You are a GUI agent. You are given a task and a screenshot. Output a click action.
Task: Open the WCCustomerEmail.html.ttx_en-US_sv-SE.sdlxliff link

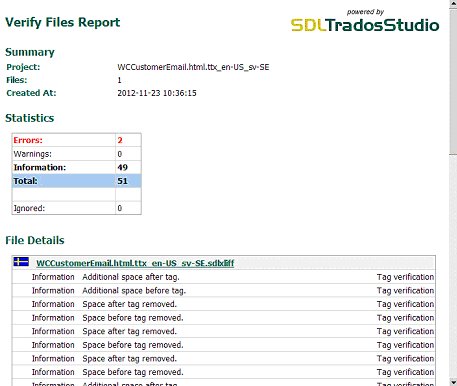pos(135,263)
